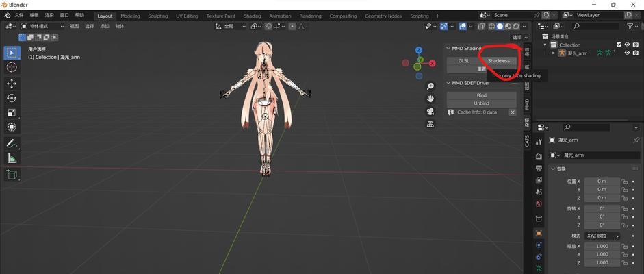Click the Shadeless shading button
This screenshot has height=274, width=644.
[x=499, y=61]
